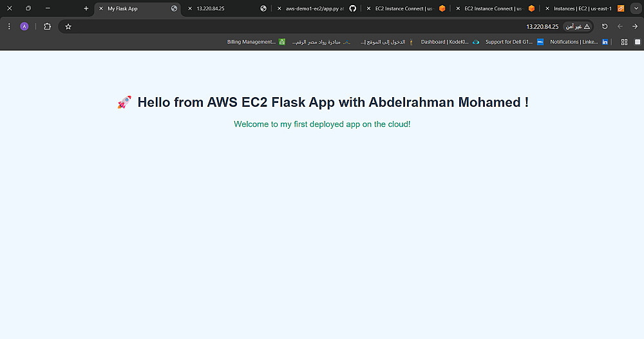The width and height of the screenshot is (644, 339).
Task: Click the not-secure warning site info chip
Action: (578, 26)
